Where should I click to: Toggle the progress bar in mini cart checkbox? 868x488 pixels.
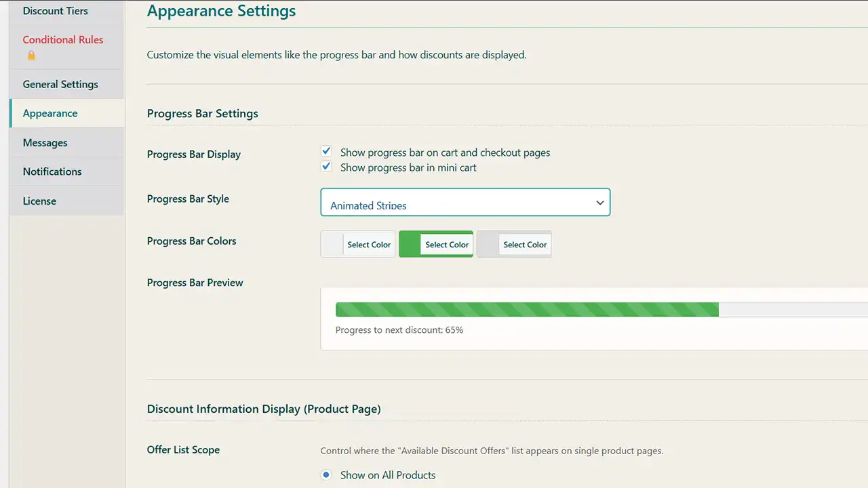326,167
